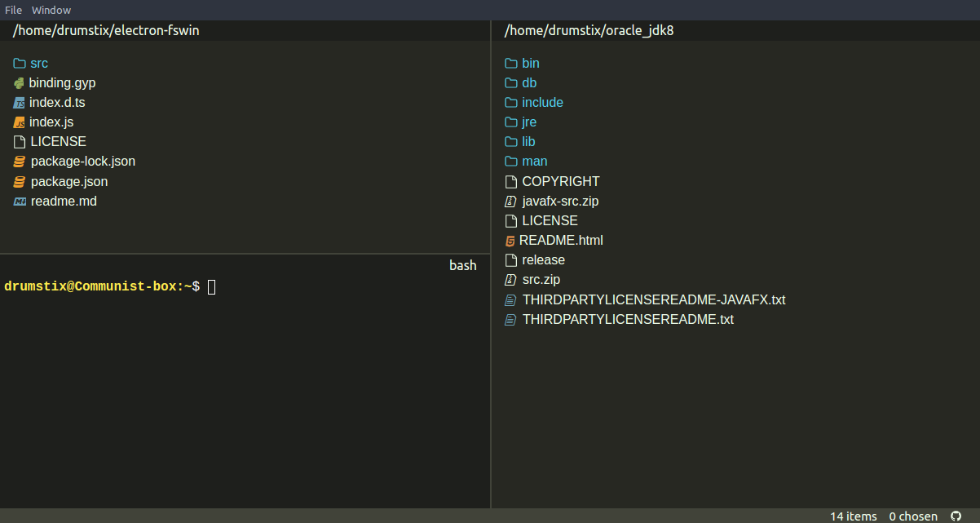Image resolution: width=980 pixels, height=523 pixels.
Task: Select the index.js file name
Action: coord(51,122)
